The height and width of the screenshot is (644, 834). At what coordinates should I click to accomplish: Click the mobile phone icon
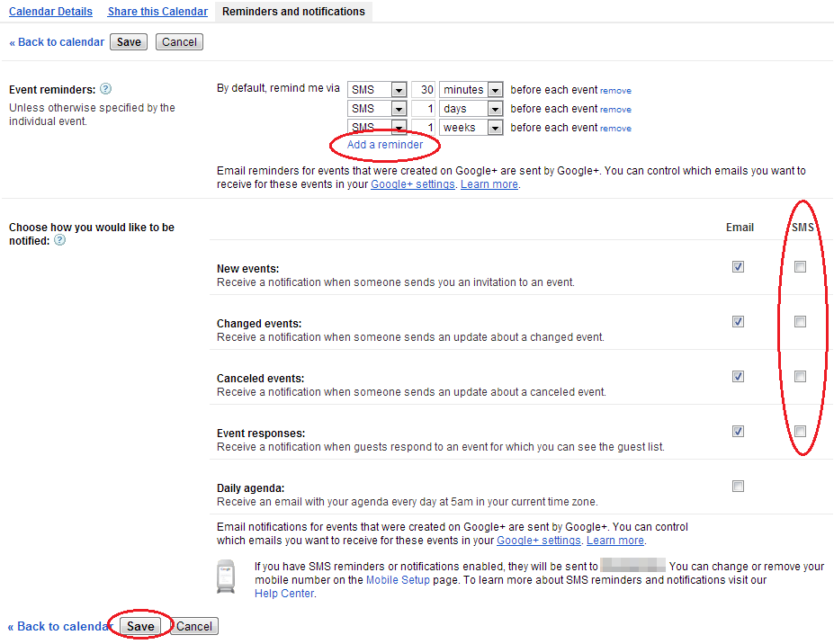[226, 577]
